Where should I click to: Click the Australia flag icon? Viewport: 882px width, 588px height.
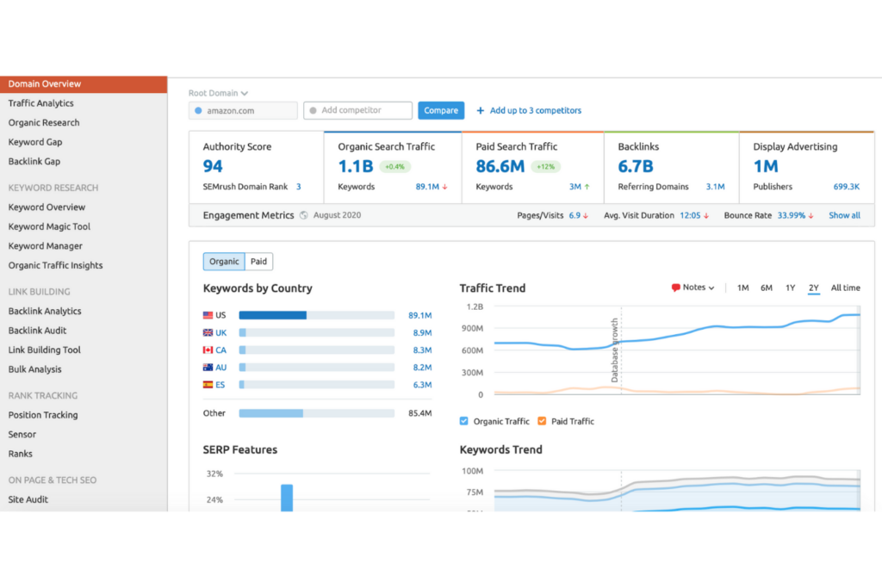(x=206, y=367)
